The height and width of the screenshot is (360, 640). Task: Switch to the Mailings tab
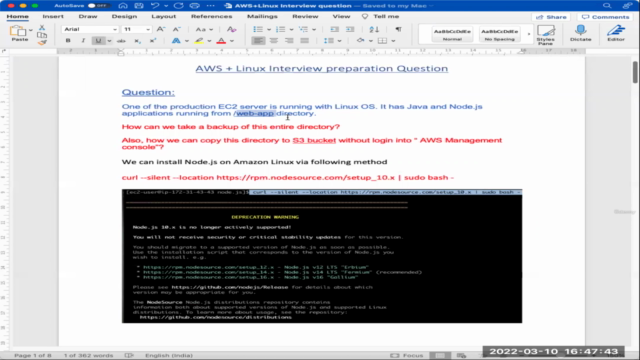coord(262,17)
